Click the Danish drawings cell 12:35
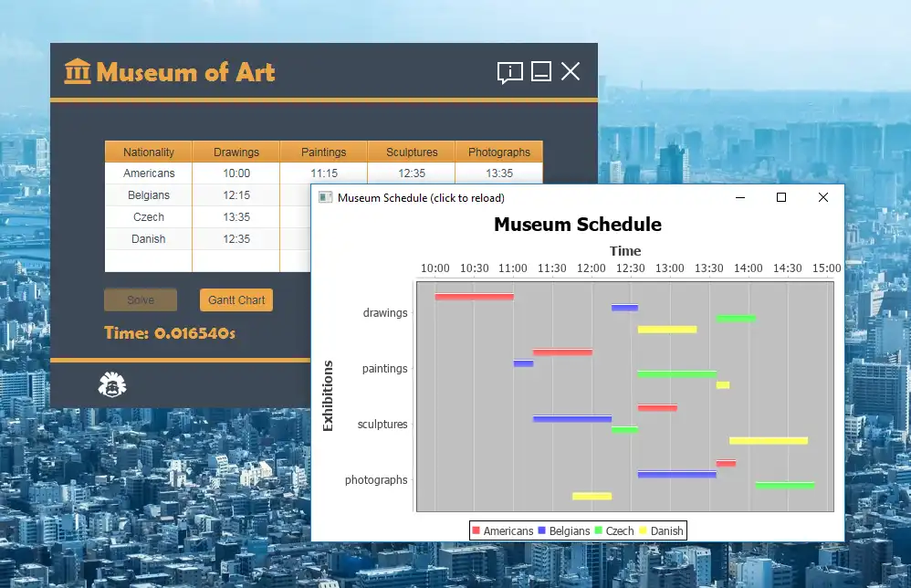This screenshot has height=588, width=911. [x=236, y=239]
